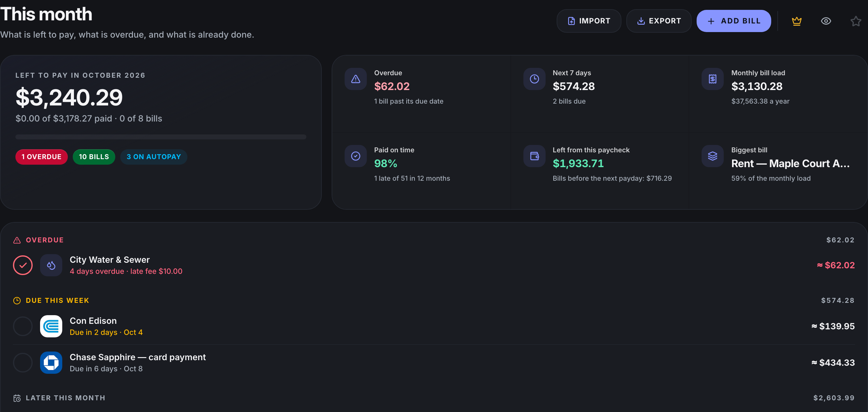Screen dimensions: 868x412
Task: Mark City Water & Sewer bill as paid
Action: (x=23, y=265)
